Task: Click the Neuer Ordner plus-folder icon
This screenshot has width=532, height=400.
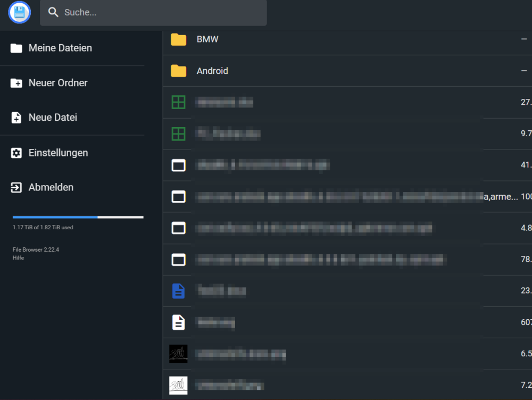Action: pyautogui.click(x=16, y=83)
